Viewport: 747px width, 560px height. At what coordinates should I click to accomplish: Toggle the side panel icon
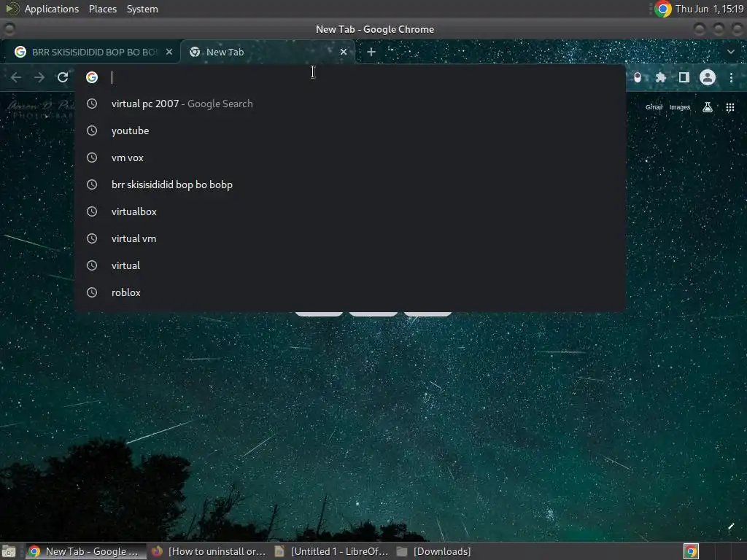[x=684, y=77]
